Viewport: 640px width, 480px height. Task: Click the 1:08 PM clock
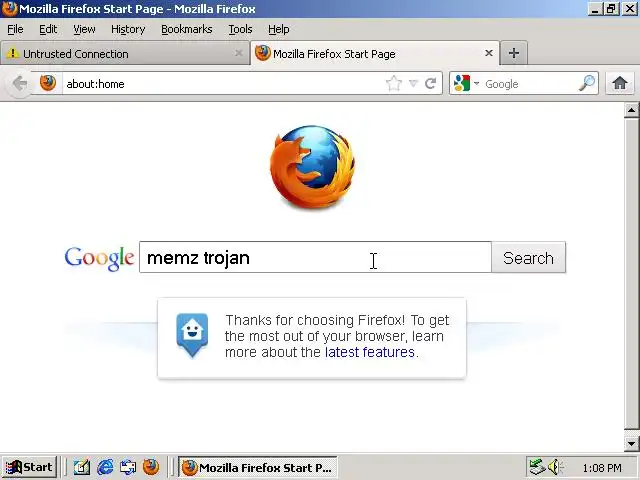coord(602,468)
